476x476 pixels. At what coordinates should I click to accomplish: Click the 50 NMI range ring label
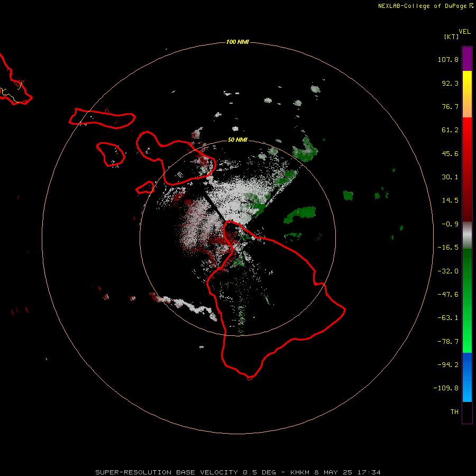click(237, 140)
